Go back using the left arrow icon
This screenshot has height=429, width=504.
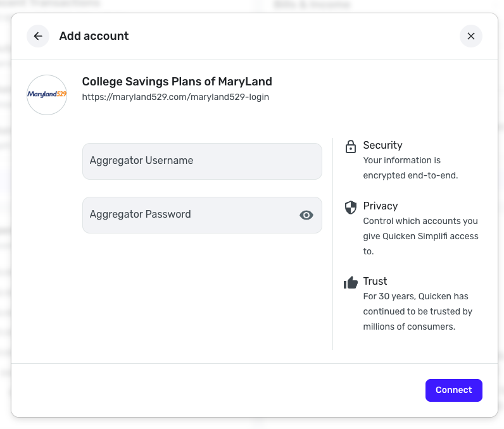tap(38, 36)
